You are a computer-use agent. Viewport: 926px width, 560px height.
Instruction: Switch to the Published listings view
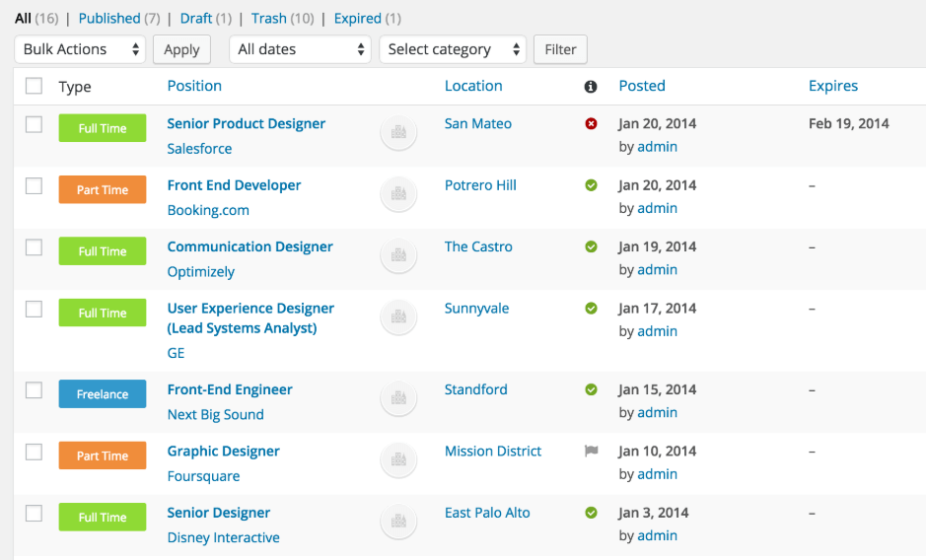tap(108, 18)
